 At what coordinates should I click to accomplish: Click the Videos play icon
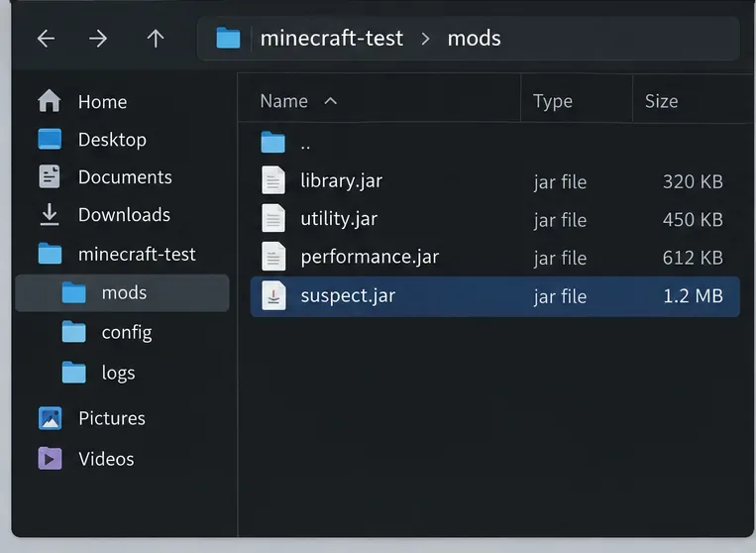pos(50,459)
